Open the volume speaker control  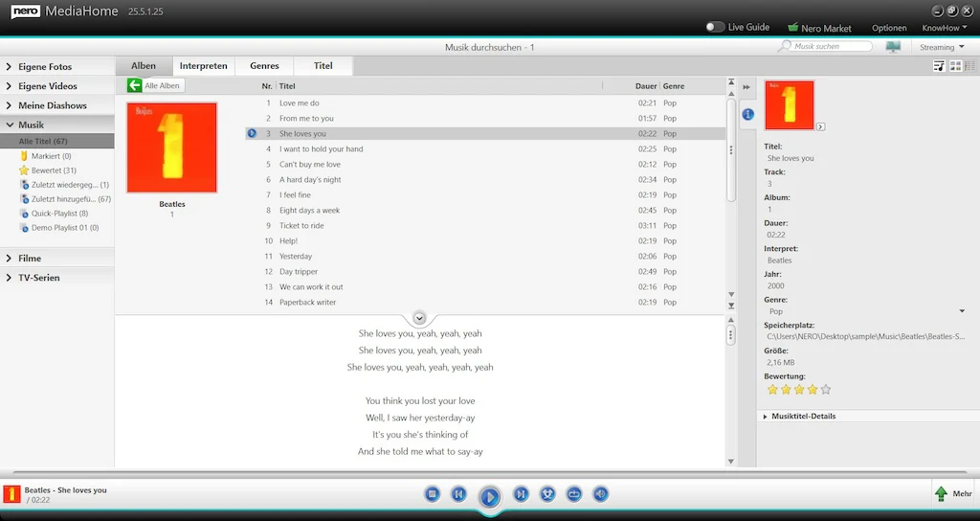click(600, 494)
